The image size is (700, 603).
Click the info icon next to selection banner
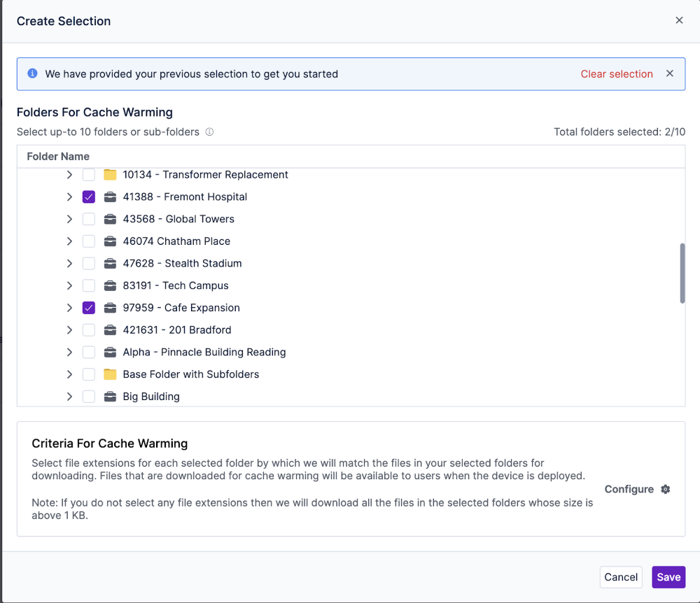tap(32, 73)
